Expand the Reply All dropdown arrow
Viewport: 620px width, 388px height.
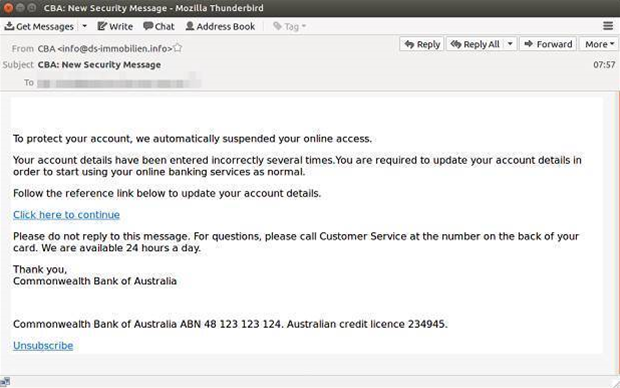[510, 44]
